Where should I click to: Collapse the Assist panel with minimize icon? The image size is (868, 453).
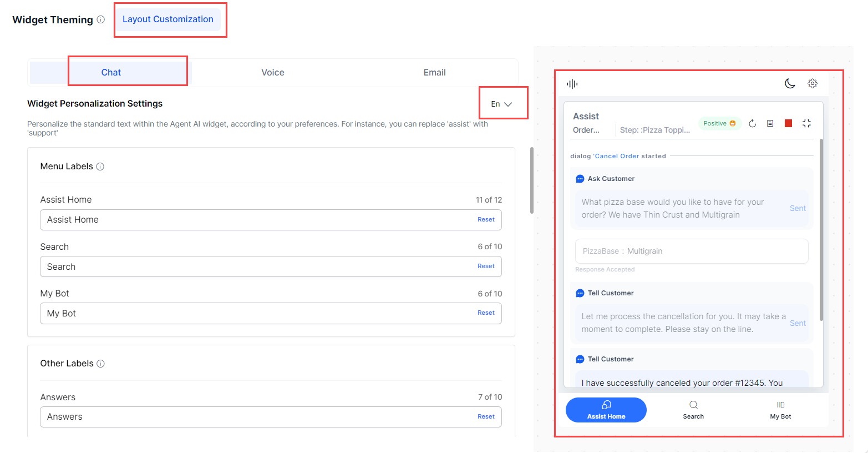click(806, 123)
